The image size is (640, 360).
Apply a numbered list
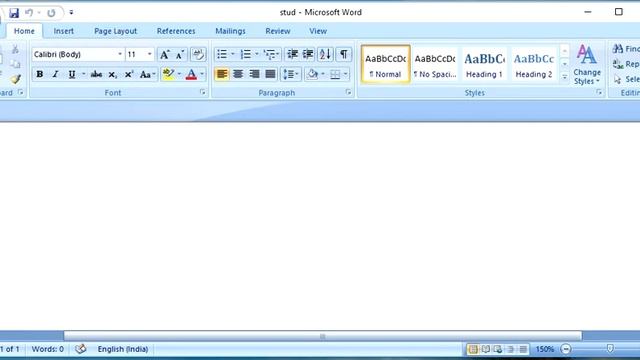pos(246,54)
